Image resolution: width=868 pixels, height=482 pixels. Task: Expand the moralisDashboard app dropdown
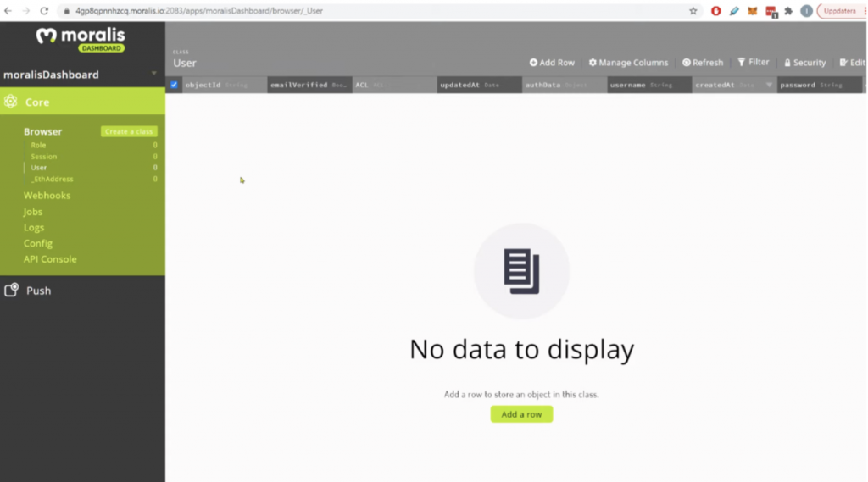154,74
